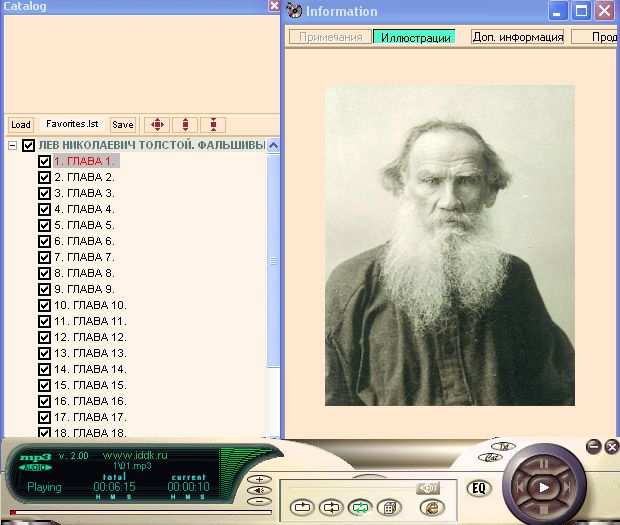The height and width of the screenshot is (525, 620).
Task: Click the catalog scrollbar up arrow
Action: pyautogui.click(x=273, y=145)
